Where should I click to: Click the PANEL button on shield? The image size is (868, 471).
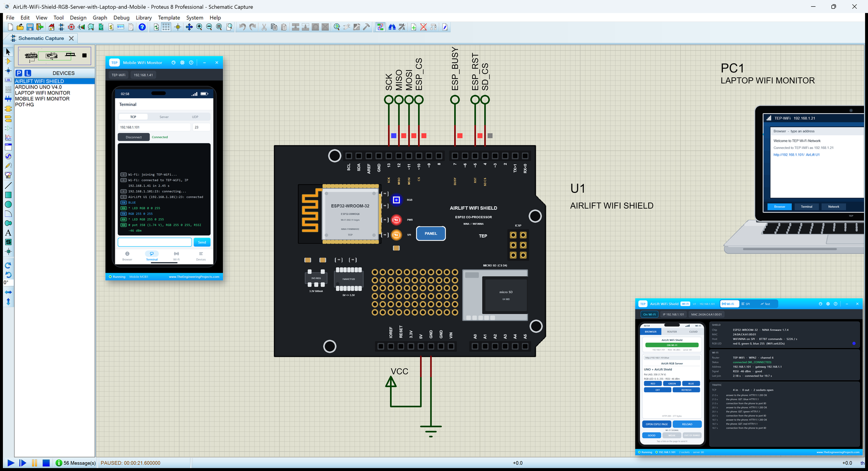pos(431,233)
